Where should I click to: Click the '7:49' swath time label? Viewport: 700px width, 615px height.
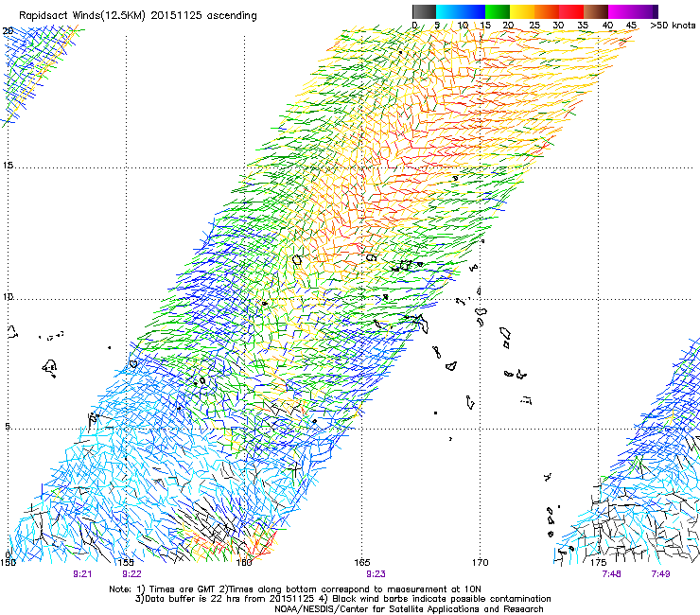(660, 574)
